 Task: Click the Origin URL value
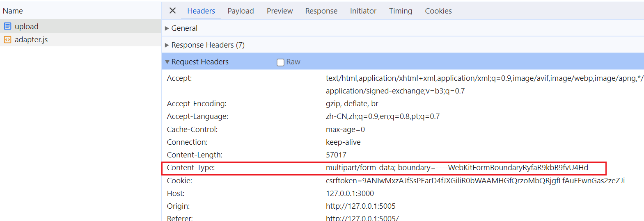click(360, 206)
